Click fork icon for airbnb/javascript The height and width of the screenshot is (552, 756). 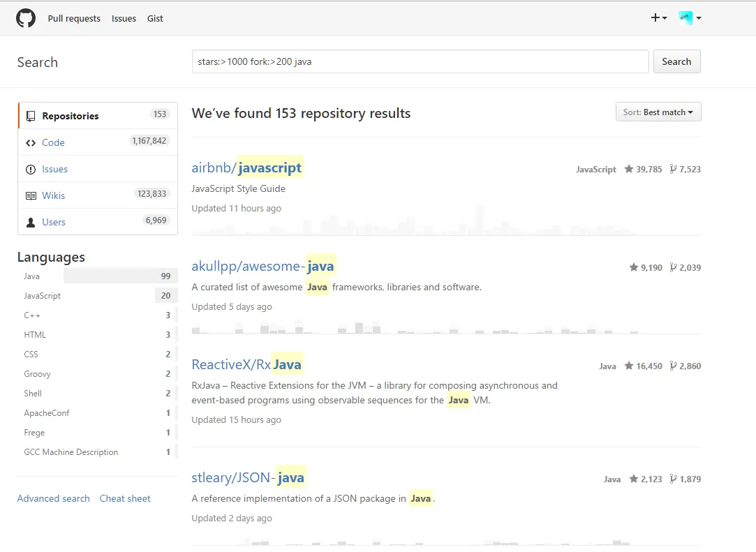click(x=673, y=169)
